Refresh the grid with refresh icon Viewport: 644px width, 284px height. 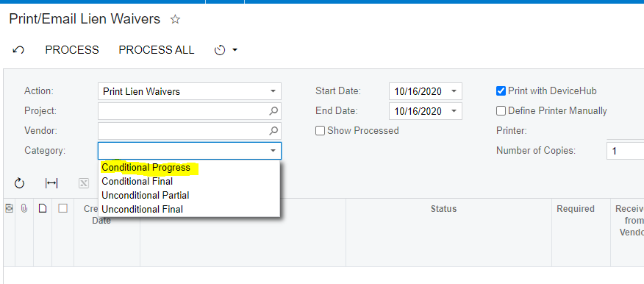pos(19,183)
